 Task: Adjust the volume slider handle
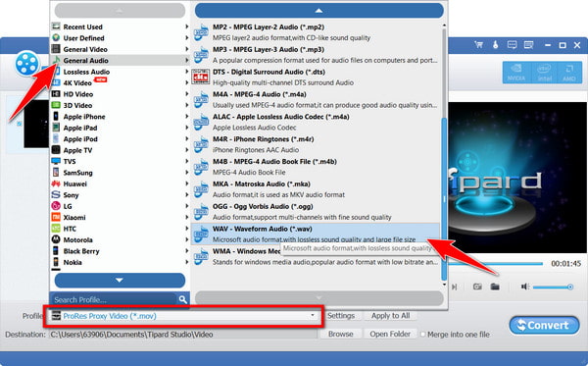tap(570, 288)
